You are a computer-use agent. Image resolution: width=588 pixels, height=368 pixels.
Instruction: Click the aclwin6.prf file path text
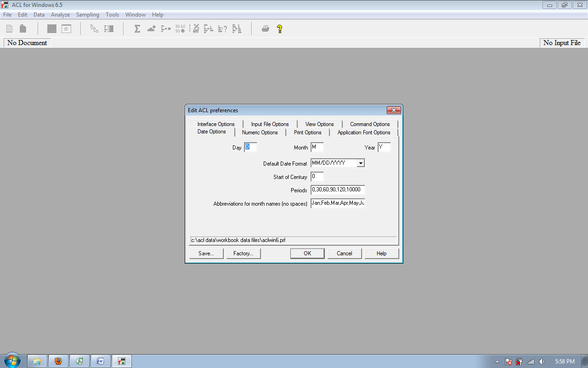pos(238,240)
